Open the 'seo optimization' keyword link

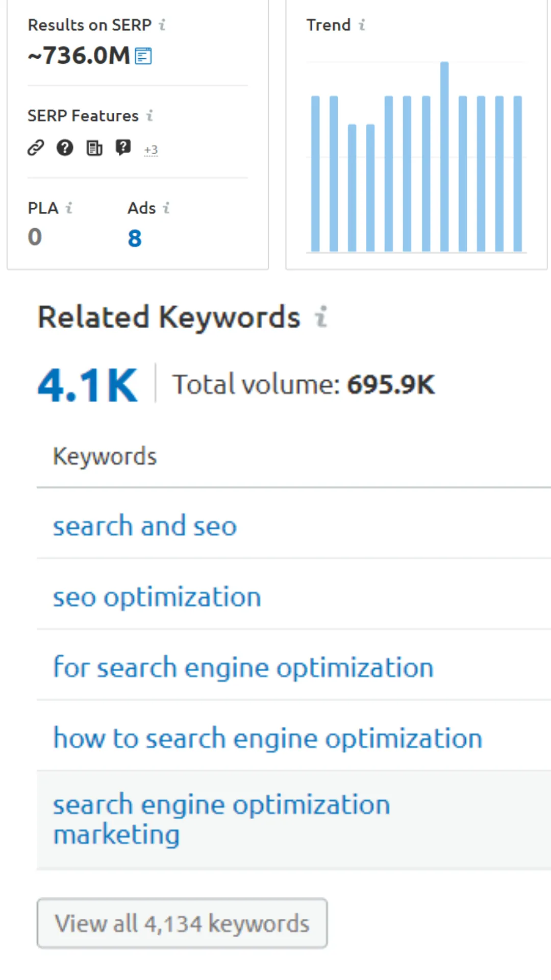157,597
